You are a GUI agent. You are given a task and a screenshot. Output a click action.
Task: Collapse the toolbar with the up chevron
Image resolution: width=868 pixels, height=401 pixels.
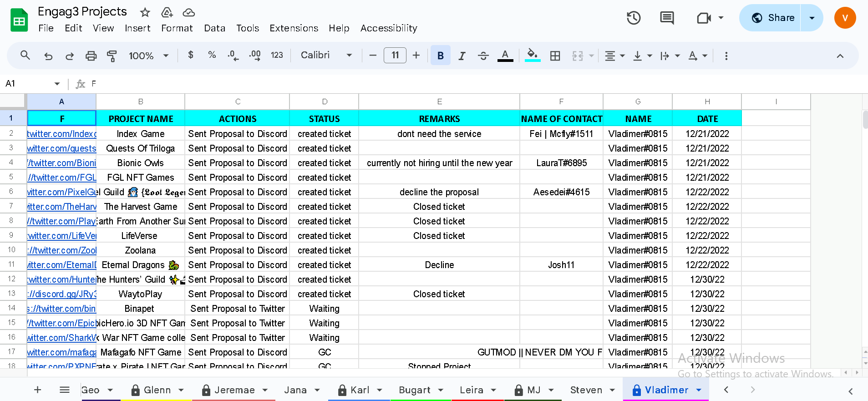coord(840,56)
